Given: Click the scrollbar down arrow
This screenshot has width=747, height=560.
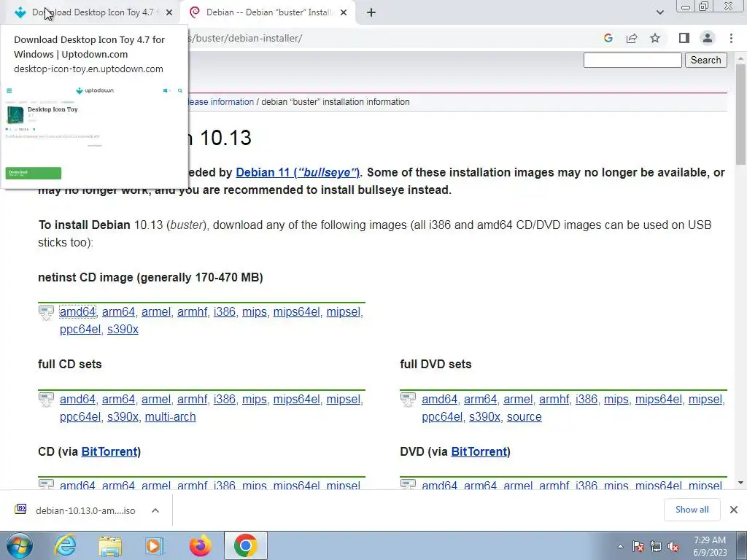Looking at the screenshot, I should point(741,483).
